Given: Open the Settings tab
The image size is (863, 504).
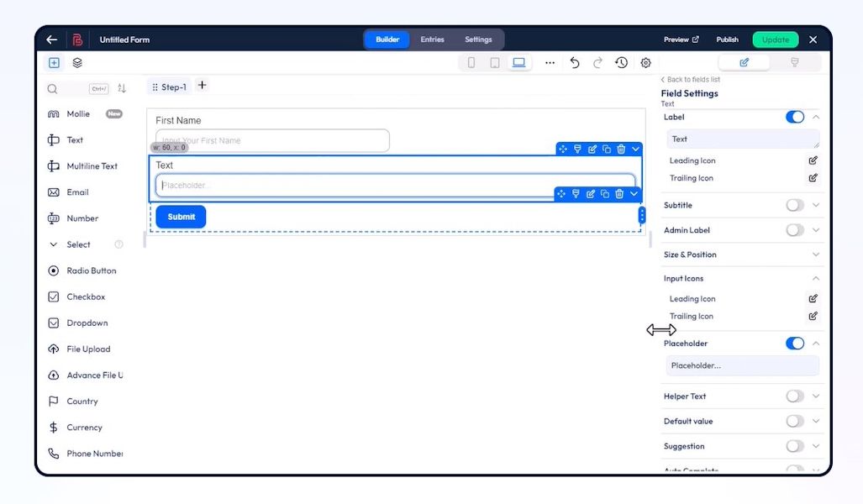Looking at the screenshot, I should coord(478,39).
